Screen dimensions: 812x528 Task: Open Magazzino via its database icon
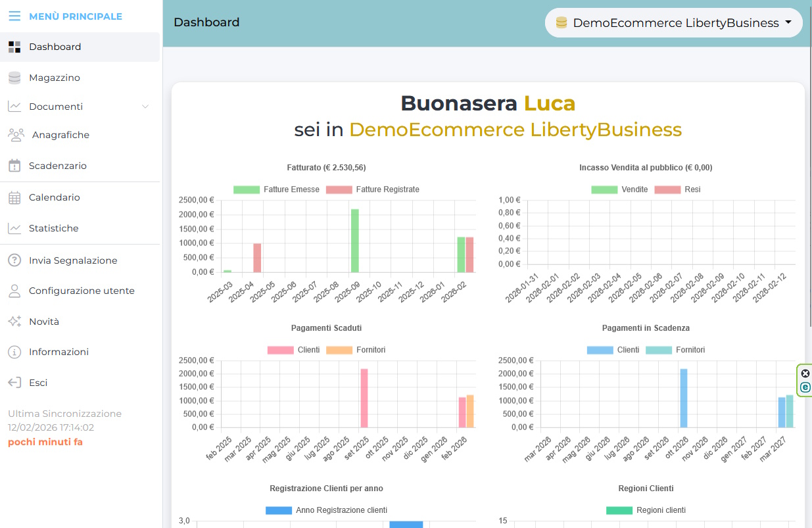click(x=14, y=78)
